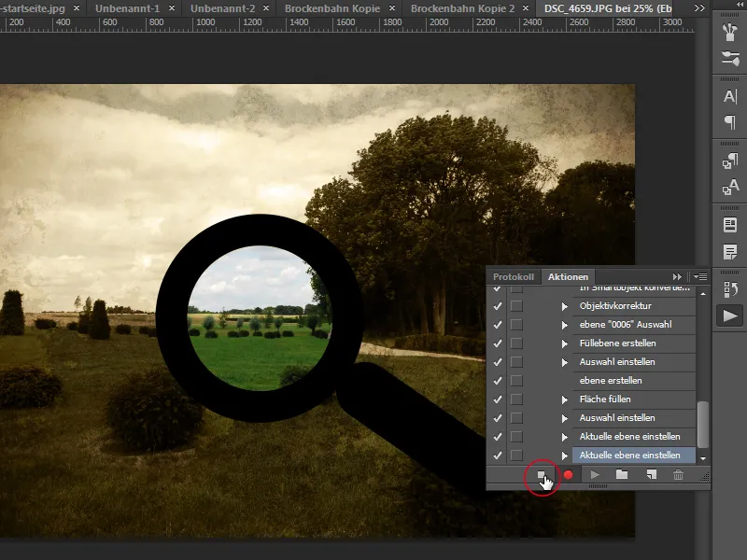Expand the highlighted Aktuelle ebene einstellen step
747x560 pixels.
(x=565, y=455)
